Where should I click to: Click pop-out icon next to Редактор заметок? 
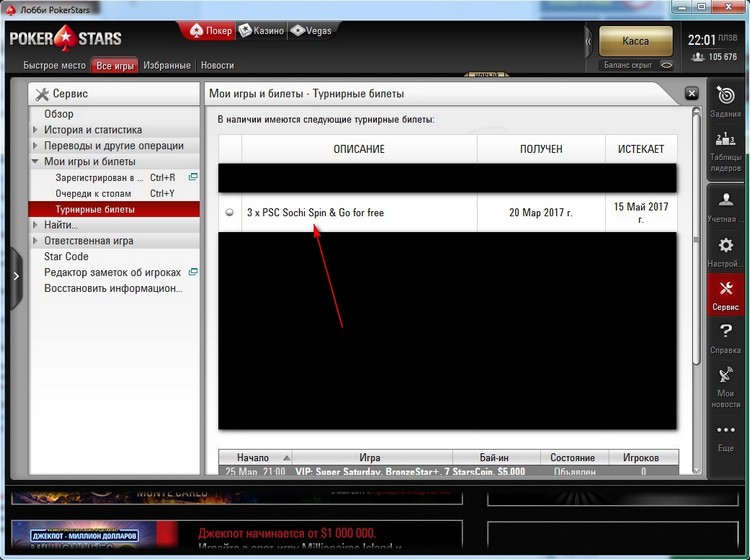193,272
